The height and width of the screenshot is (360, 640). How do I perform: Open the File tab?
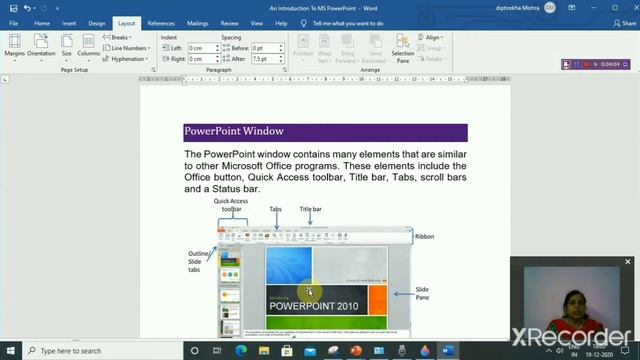[x=13, y=23]
